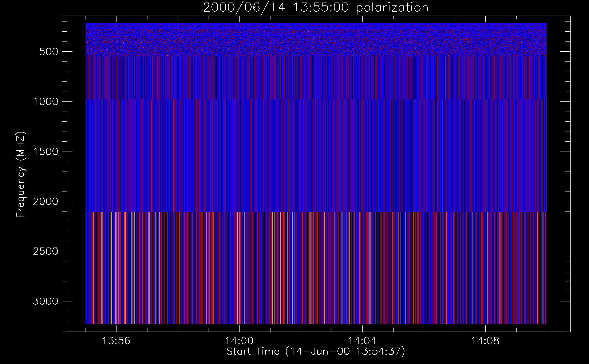Select the 'Frequency (MHZ)' axis label
Image resolution: width=589 pixels, height=364 pixels.
click(21, 174)
